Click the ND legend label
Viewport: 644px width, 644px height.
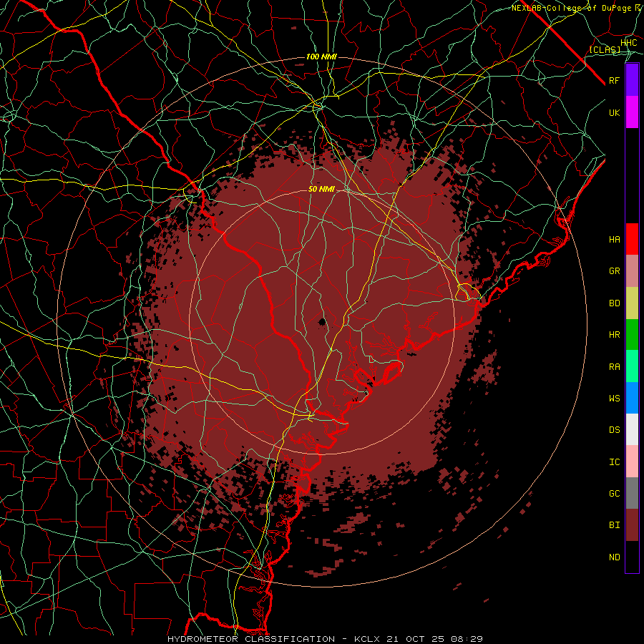[614, 557]
